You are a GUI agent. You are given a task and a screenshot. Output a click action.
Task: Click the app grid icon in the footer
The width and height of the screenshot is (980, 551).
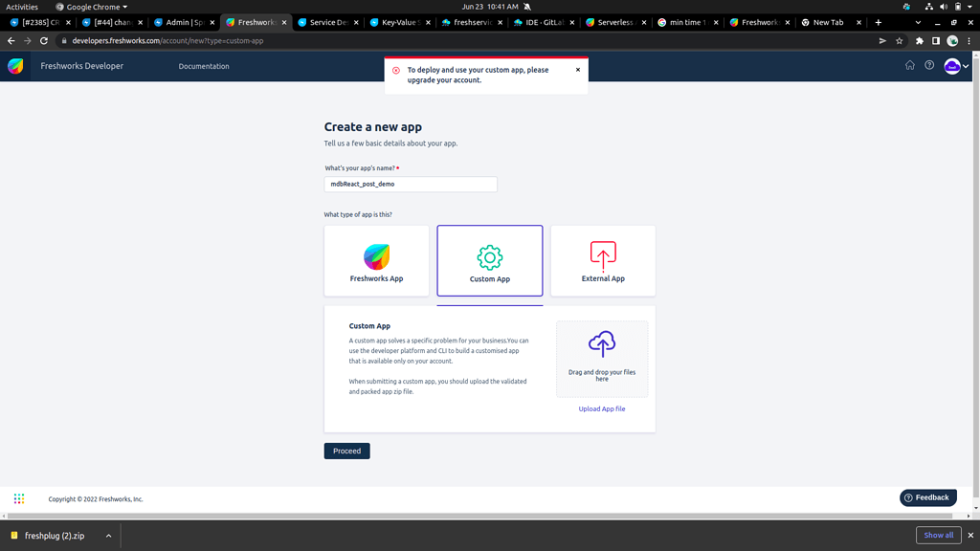[x=18, y=497]
